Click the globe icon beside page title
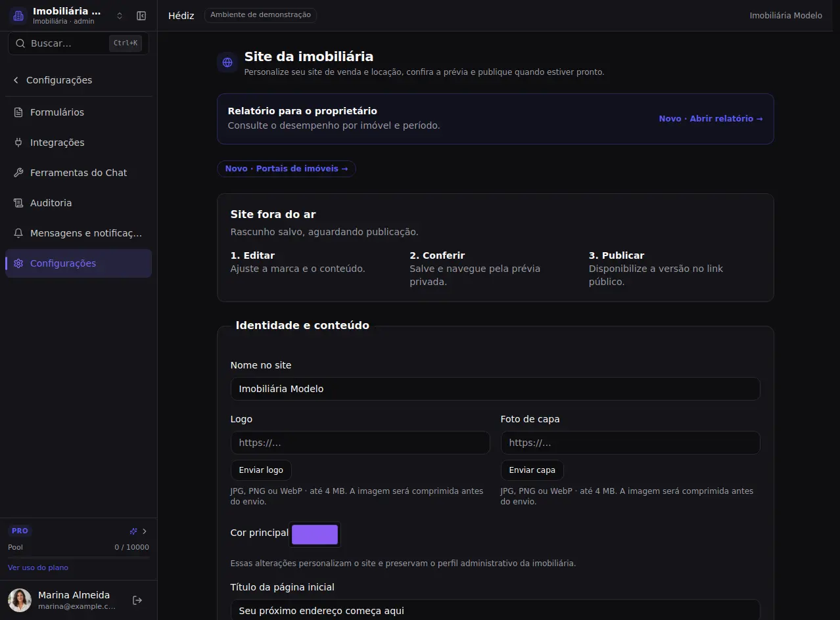Viewport: 840px width, 620px height. 227,63
